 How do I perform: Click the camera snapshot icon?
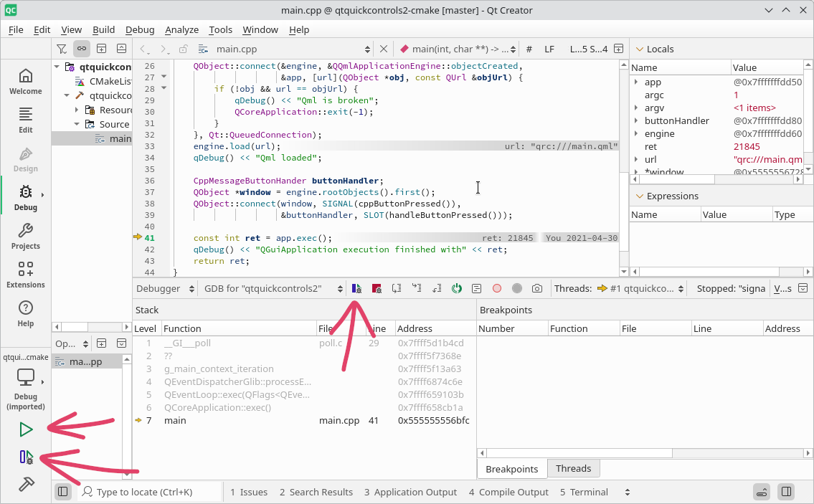pos(536,288)
